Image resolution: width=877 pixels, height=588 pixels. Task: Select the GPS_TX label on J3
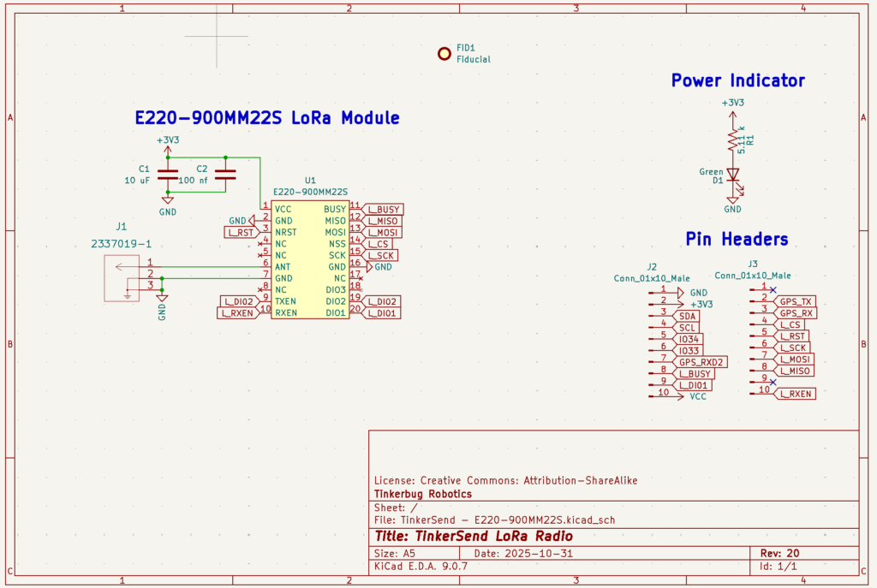click(795, 302)
